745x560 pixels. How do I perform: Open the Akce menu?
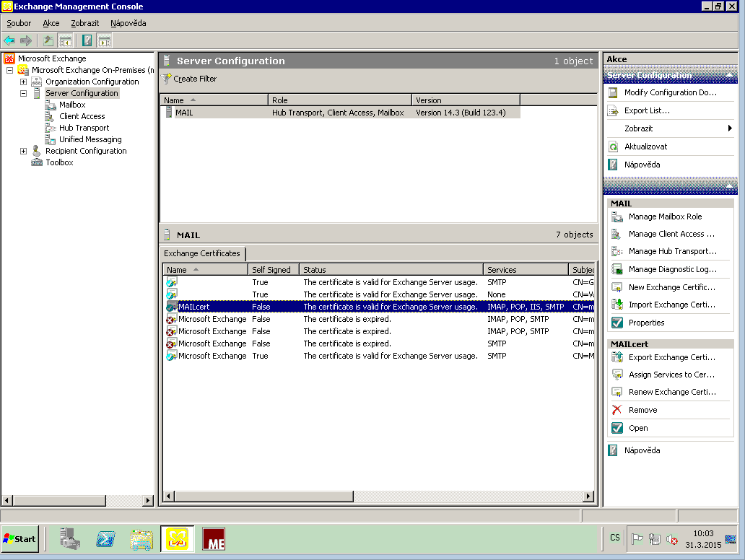pyautogui.click(x=51, y=23)
